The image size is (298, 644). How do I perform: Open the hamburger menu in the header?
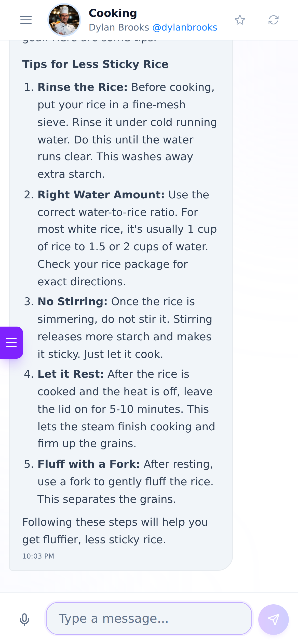pos(26,20)
